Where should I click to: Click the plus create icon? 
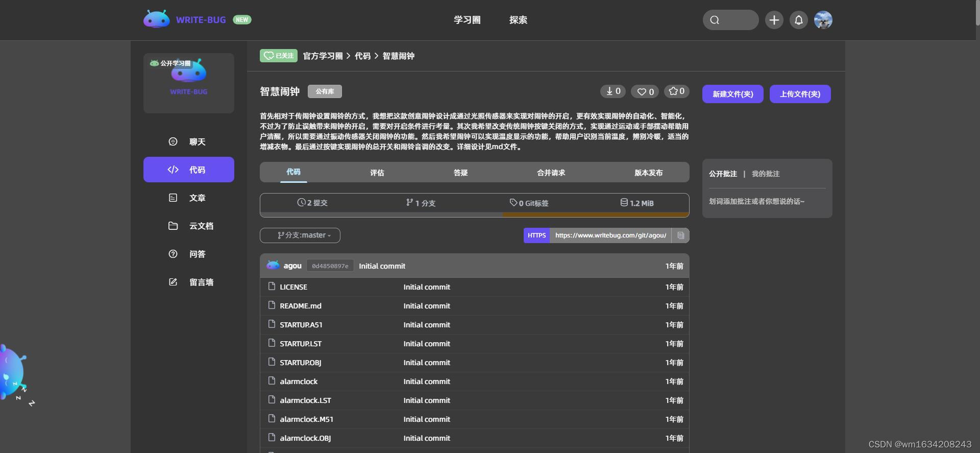[774, 20]
